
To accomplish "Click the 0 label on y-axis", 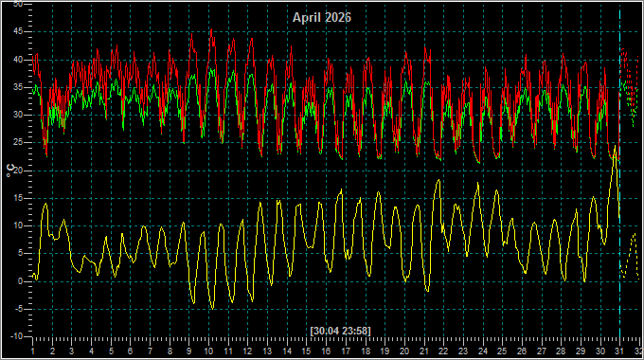I will (x=21, y=281).
